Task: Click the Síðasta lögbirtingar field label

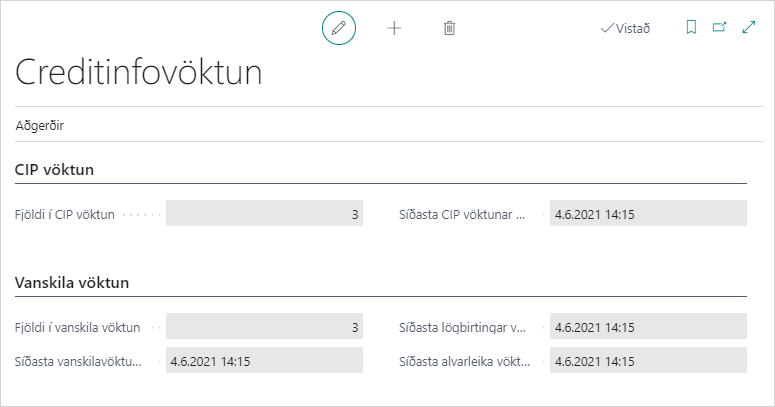Action: tap(462, 327)
